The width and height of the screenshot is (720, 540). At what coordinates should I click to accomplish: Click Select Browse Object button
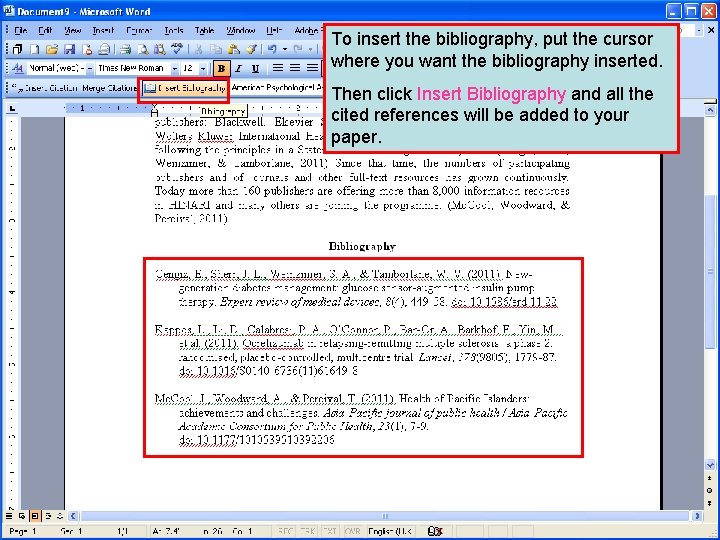coord(709,490)
